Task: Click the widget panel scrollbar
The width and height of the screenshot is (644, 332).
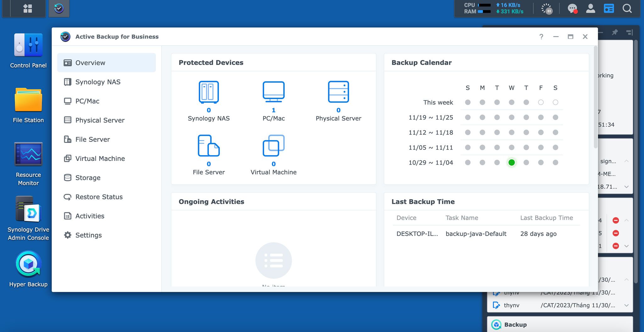Action: (x=636, y=162)
